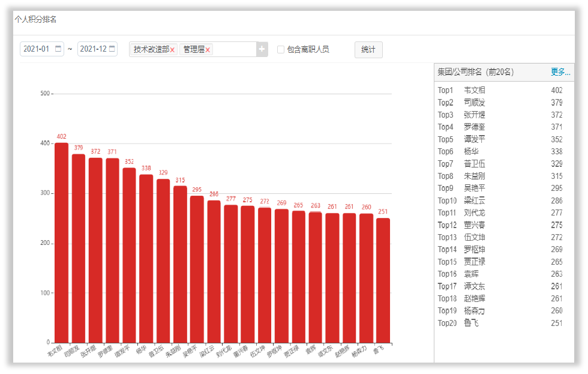Select Top14 row in ranking list
The image size is (588, 374).
point(500,250)
